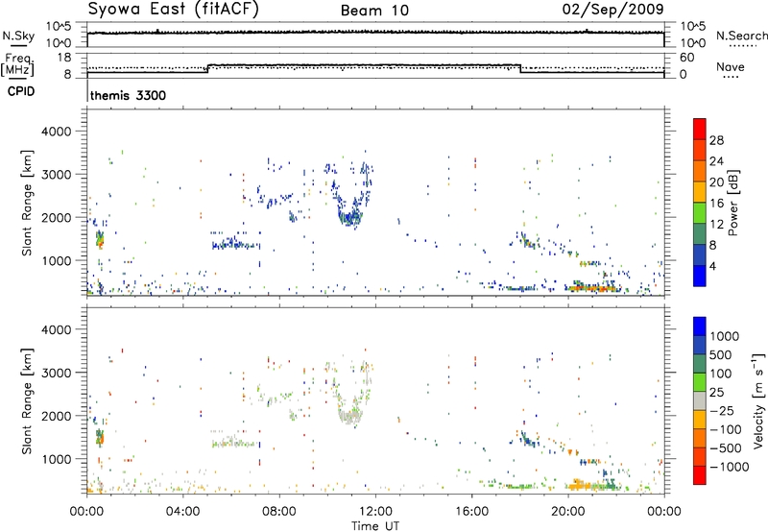Click the '18' frequency axis tick
The image size is (768, 532).
tap(64, 58)
